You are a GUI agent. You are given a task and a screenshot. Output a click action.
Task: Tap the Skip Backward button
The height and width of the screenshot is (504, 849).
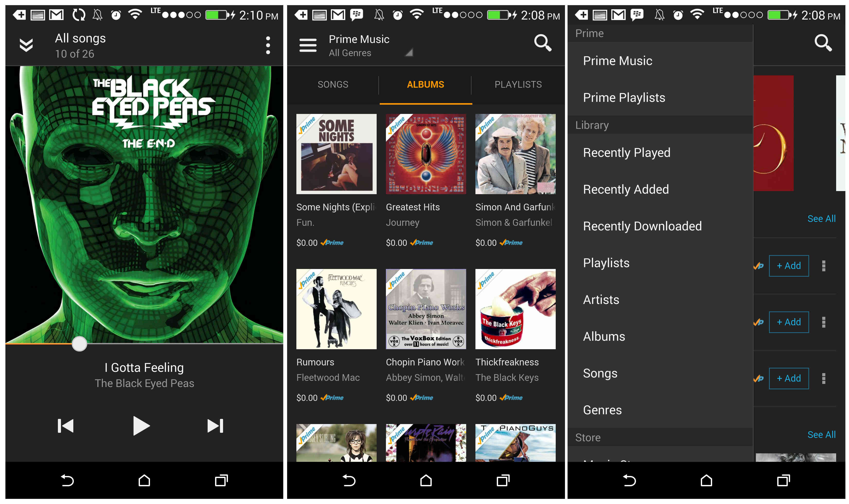coord(65,427)
